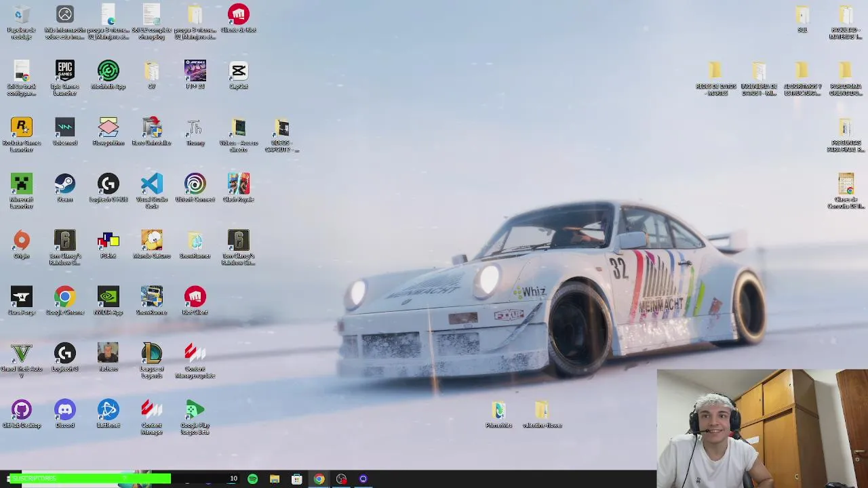This screenshot has width=868, height=488.
Task: Open the Más información sobre esta imagen icon
Action: point(64,22)
